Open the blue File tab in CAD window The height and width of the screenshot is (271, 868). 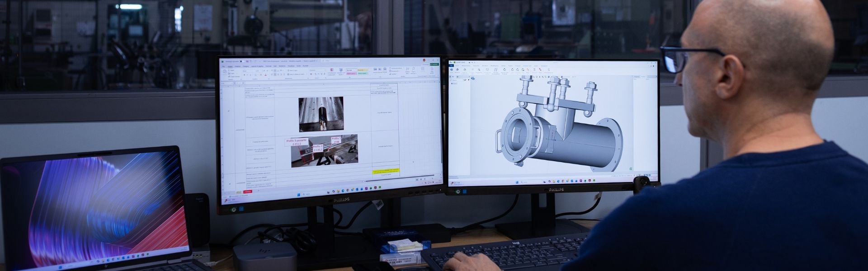pyautogui.click(x=452, y=65)
